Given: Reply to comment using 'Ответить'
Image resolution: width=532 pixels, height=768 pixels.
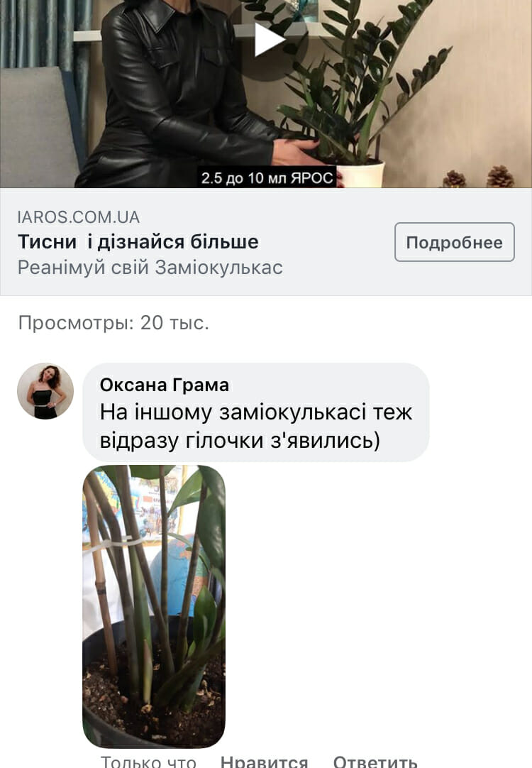Looking at the screenshot, I should [375, 761].
